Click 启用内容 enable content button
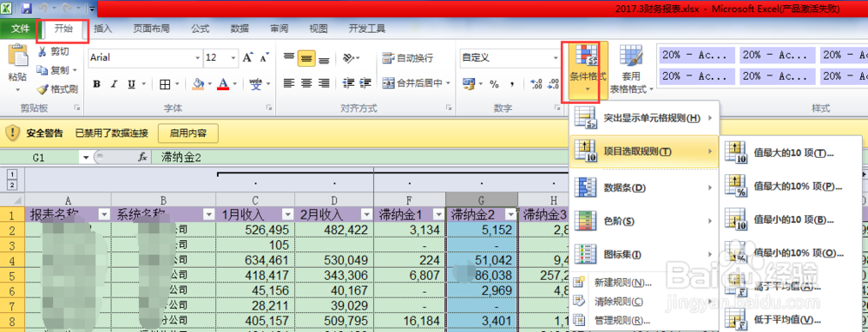The image size is (868, 332). pyautogui.click(x=188, y=133)
